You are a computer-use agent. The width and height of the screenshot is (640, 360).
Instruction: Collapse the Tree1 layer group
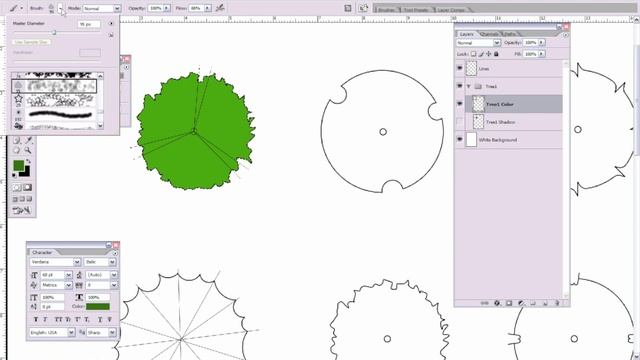pyautogui.click(x=469, y=86)
